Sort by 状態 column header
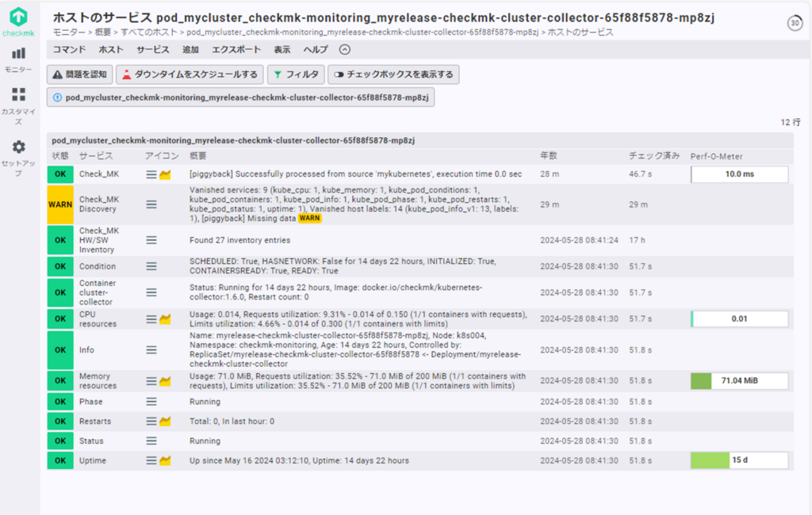812x515 pixels. pos(60,156)
